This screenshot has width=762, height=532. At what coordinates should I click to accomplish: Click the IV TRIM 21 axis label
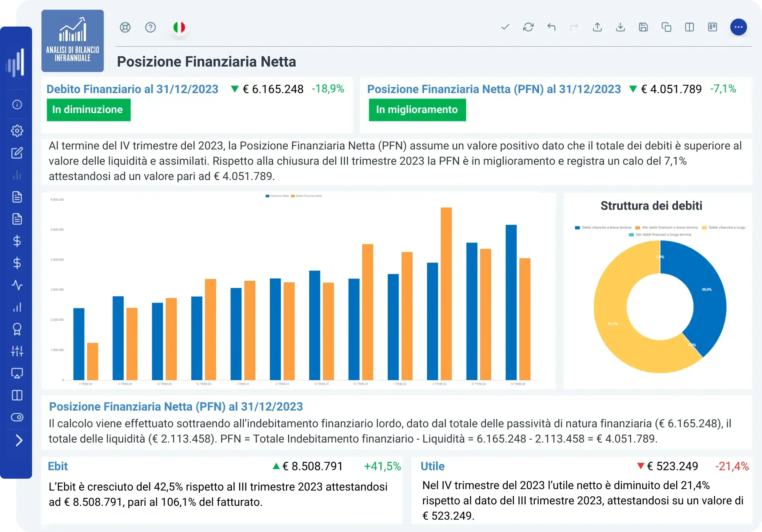coord(361,384)
